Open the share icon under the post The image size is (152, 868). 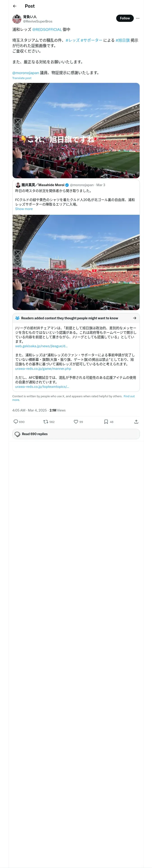pos(136,422)
